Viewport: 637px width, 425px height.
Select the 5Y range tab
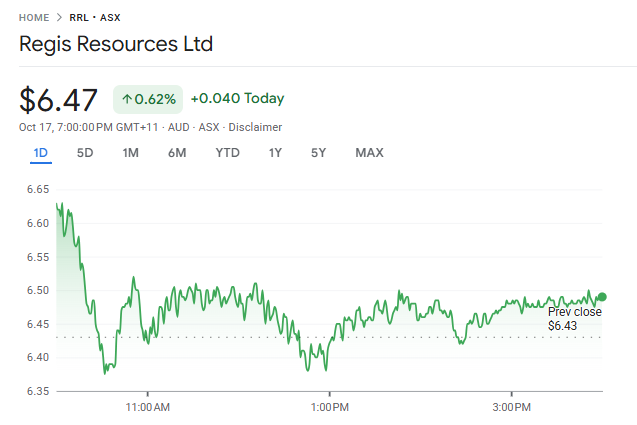click(x=318, y=153)
